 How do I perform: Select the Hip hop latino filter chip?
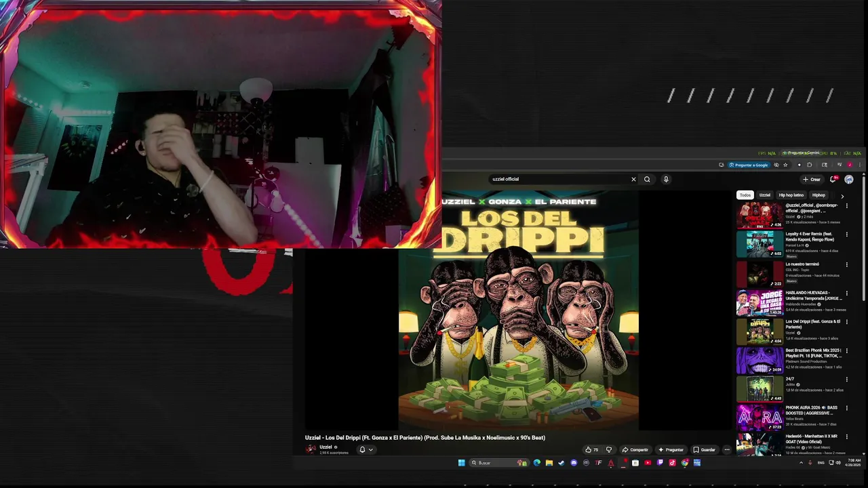[791, 195]
